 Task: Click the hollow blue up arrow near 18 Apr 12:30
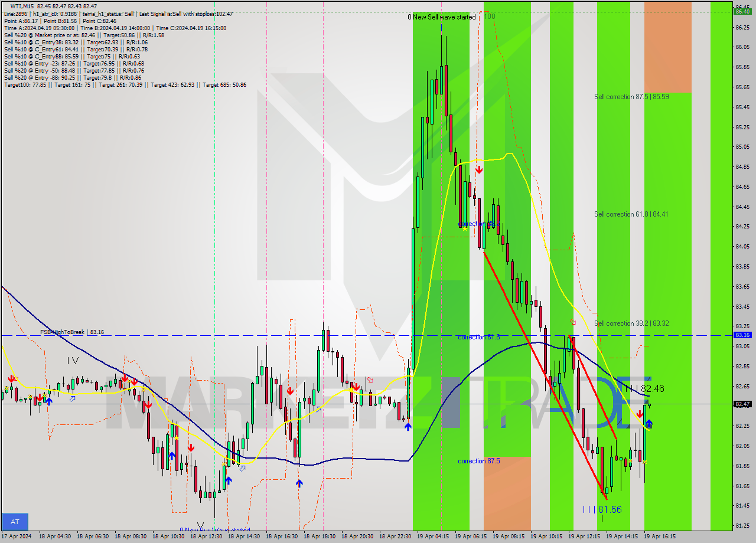point(242,468)
